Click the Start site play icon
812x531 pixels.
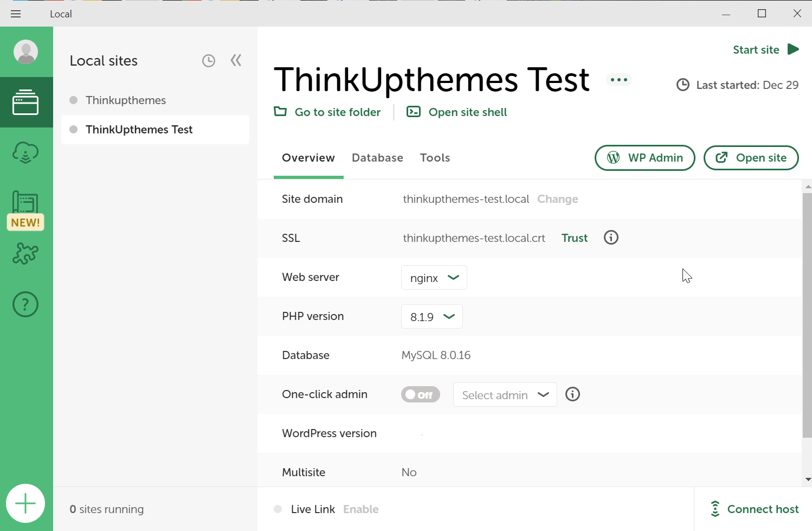pyautogui.click(x=793, y=49)
